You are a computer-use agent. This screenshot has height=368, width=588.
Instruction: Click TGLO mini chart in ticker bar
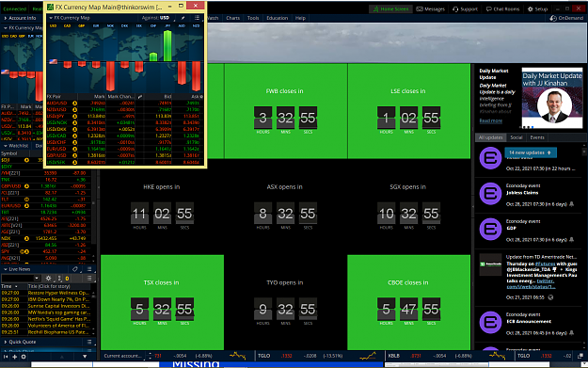click(368, 356)
